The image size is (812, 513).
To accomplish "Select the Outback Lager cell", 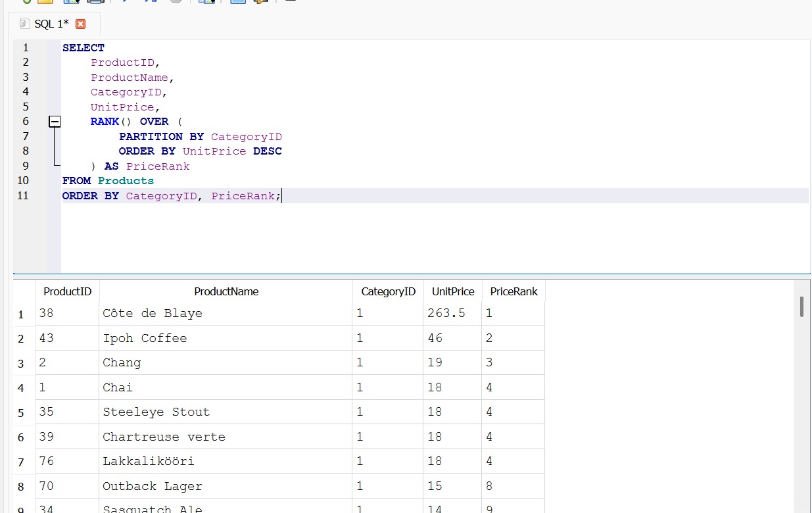I will (226, 486).
